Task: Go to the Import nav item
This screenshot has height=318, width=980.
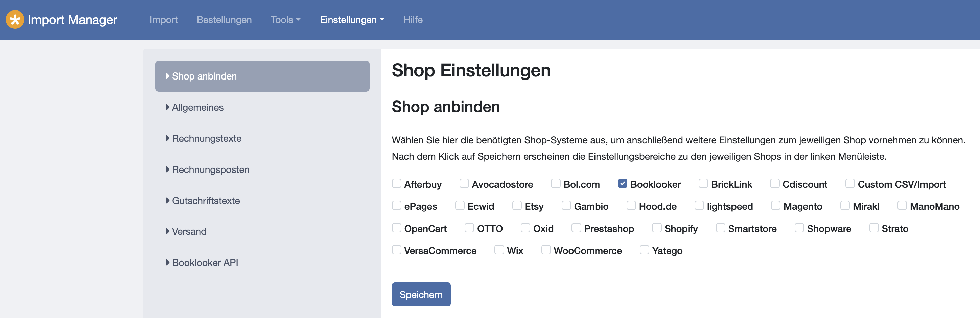Action: coord(164,20)
